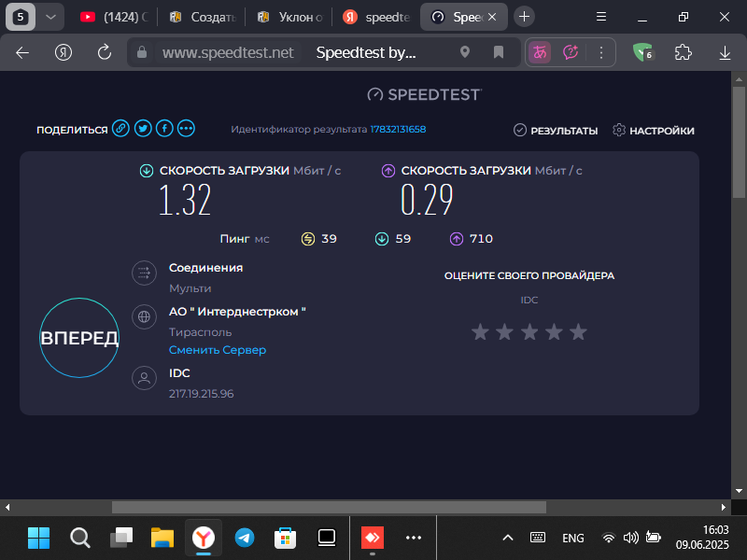Open Wi-Fi network tray icon
The image size is (747, 560).
pyautogui.click(x=609, y=539)
